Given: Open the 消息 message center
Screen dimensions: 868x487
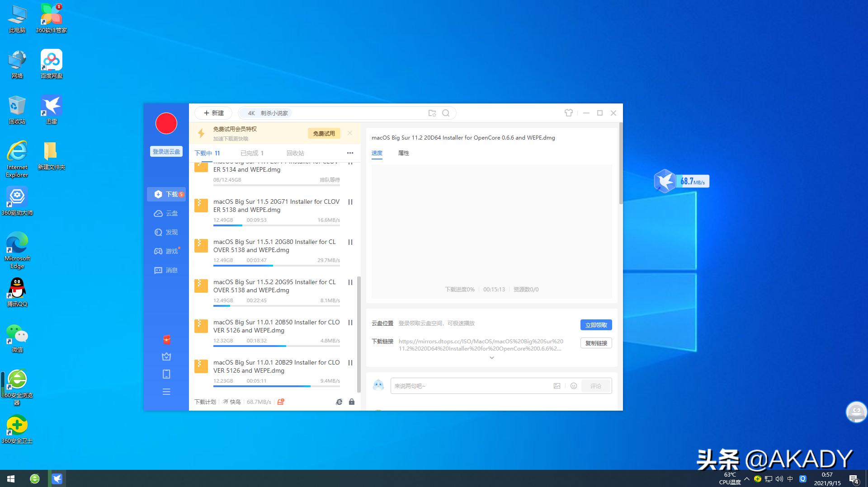Looking at the screenshot, I should [171, 270].
